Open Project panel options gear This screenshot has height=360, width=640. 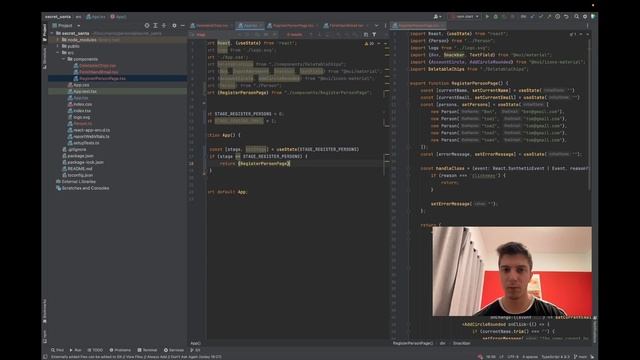point(174,26)
